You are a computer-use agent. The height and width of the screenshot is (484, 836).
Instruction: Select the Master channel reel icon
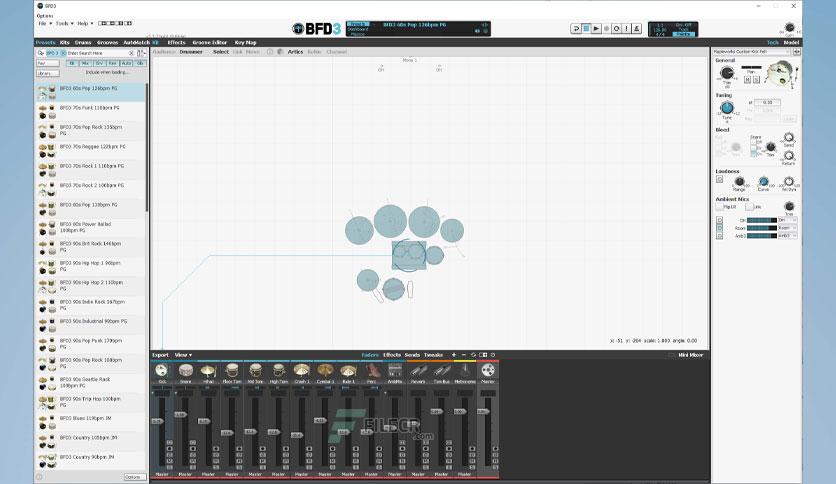(488, 370)
